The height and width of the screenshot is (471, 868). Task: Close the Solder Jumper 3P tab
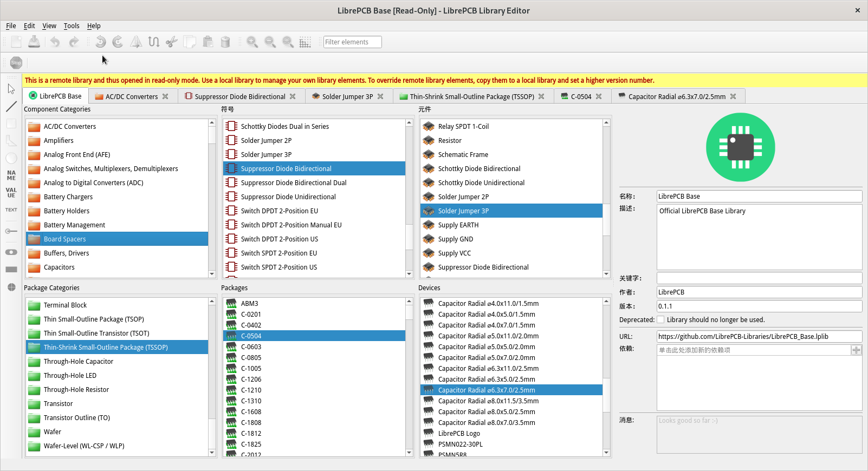[380, 96]
